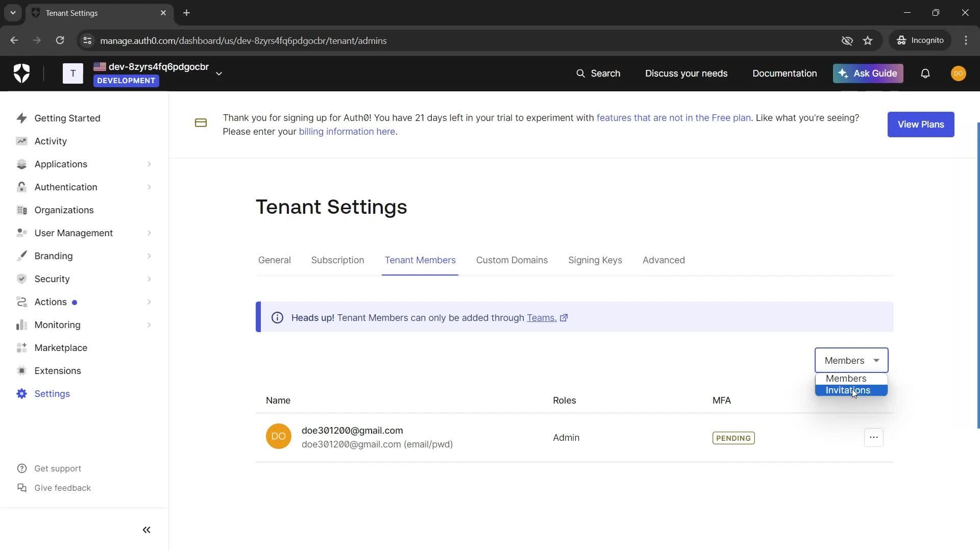Switch to the General tab
The width and height of the screenshot is (980, 551).
point(274,260)
